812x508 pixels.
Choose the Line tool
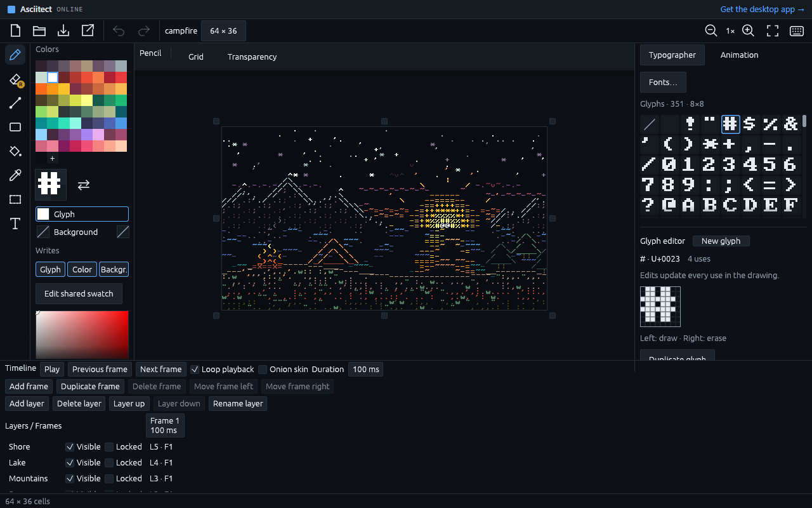point(15,103)
